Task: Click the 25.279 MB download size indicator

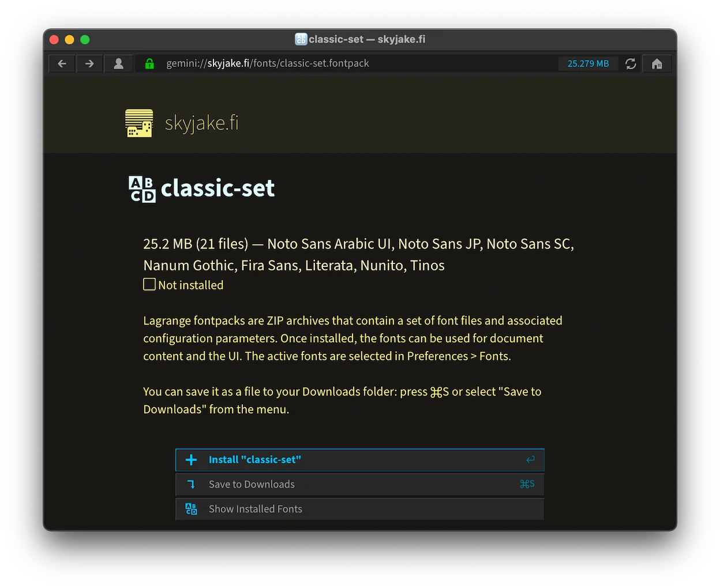Action: 588,63
